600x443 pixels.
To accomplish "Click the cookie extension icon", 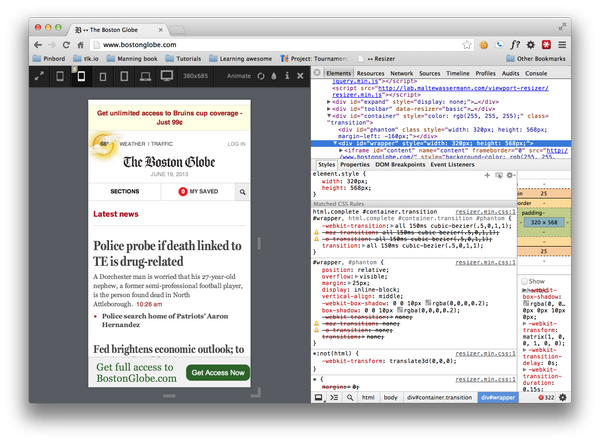I will [x=484, y=45].
